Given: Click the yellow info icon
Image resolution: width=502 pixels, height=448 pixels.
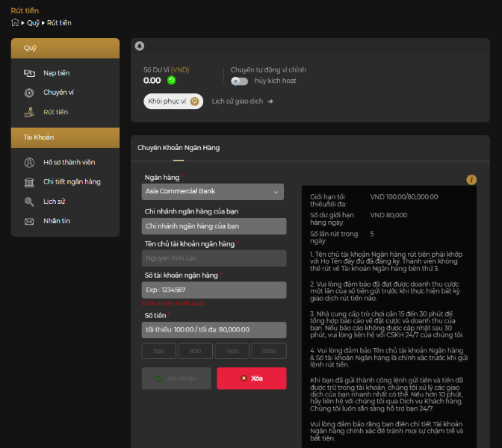Looking at the screenshot, I should (x=471, y=179).
